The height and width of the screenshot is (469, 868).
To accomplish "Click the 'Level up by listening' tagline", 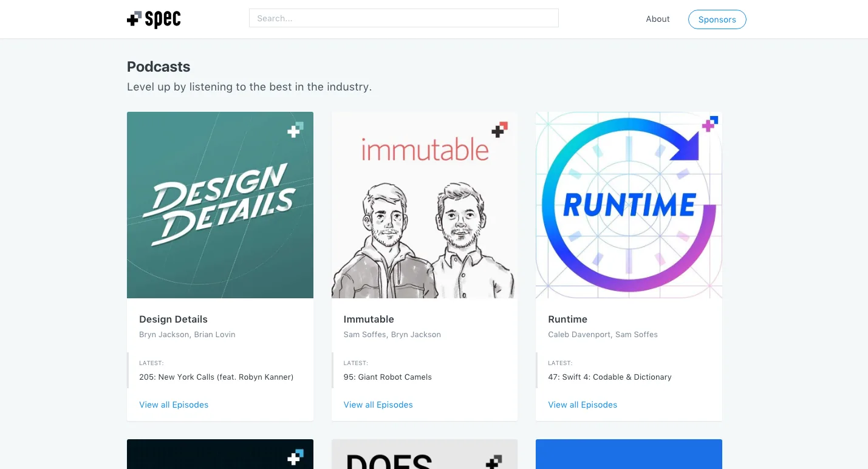I will 249,87.
